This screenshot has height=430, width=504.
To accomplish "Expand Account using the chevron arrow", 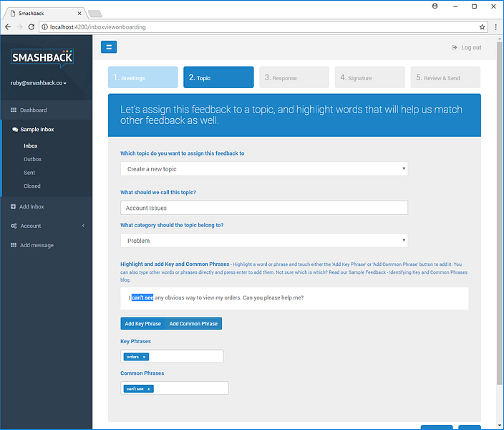I will (83, 226).
